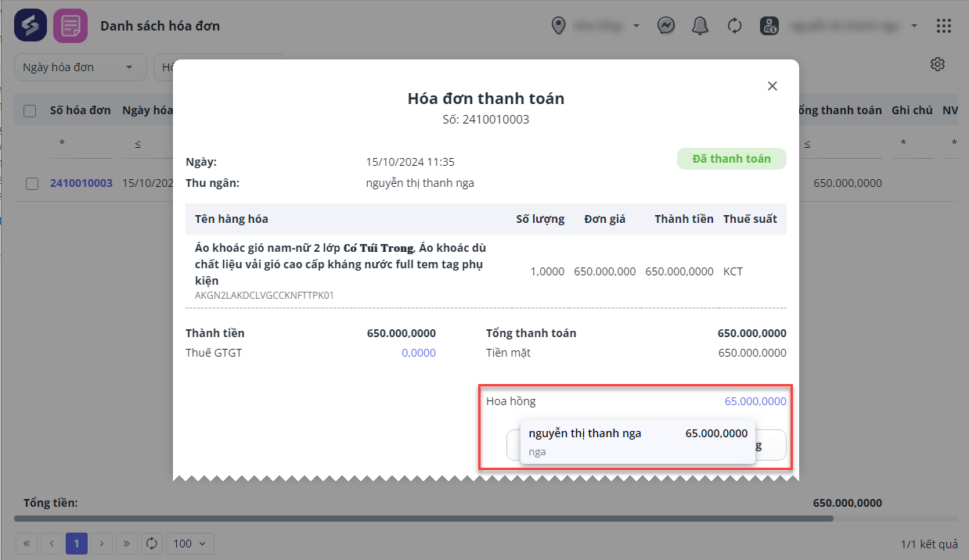Open the pink invoice module icon
The height and width of the screenshot is (560, 969).
pos(70,26)
